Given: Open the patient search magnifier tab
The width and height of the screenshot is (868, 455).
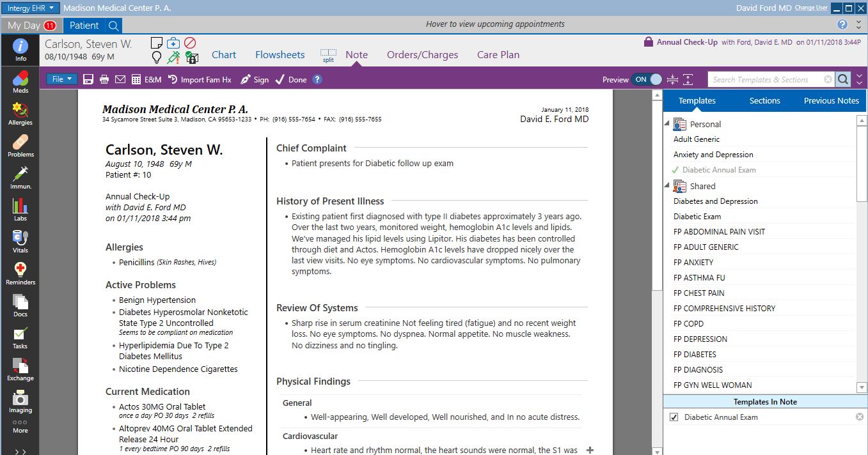Looking at the screenshot, I should coord(113,26).
